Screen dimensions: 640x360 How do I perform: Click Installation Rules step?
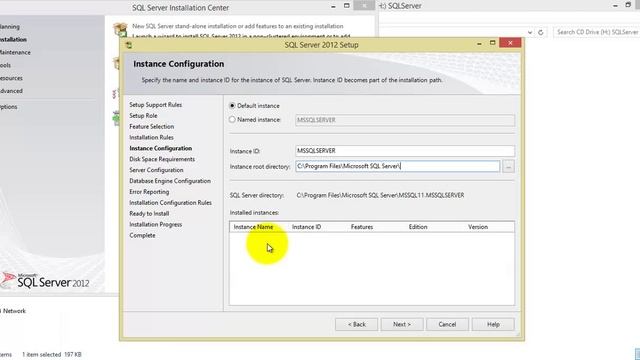point(151,138)
